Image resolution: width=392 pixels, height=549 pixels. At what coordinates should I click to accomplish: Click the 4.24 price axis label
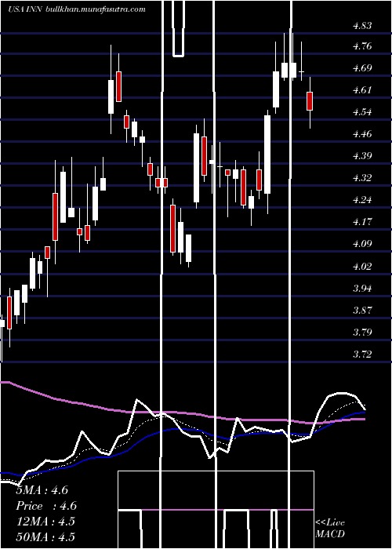pos(362,200)
